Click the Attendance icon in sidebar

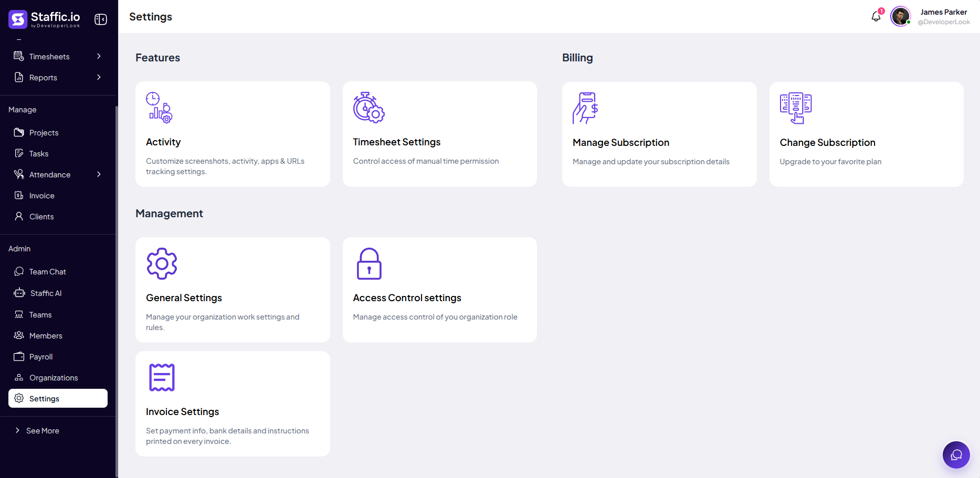pyautogui.click(x=19, y=174)
